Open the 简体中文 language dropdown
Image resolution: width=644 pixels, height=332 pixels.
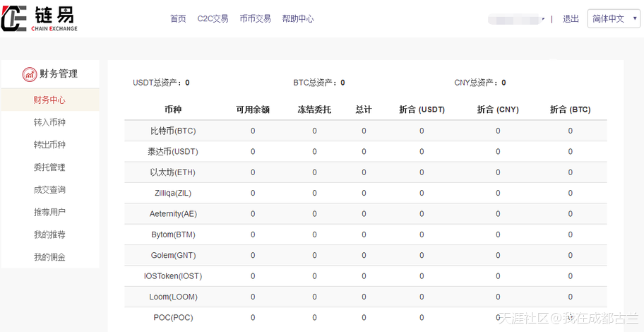613,19
